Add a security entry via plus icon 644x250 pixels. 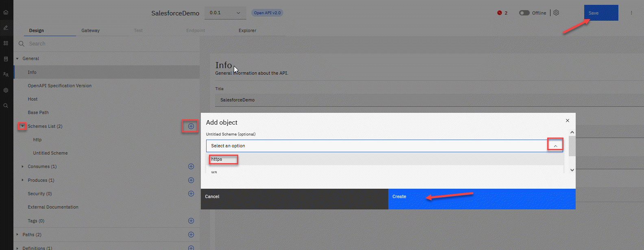191,194
